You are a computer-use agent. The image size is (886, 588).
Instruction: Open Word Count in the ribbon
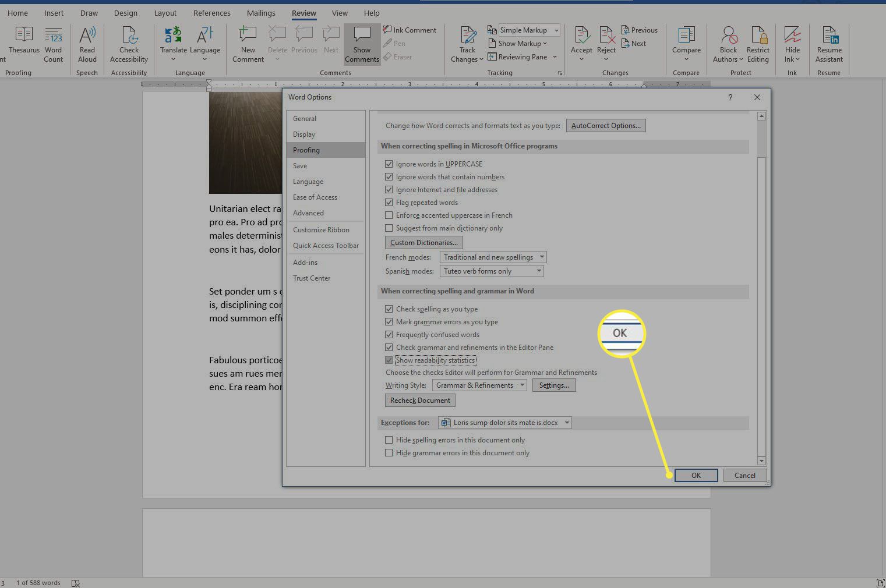coord(54,44)
